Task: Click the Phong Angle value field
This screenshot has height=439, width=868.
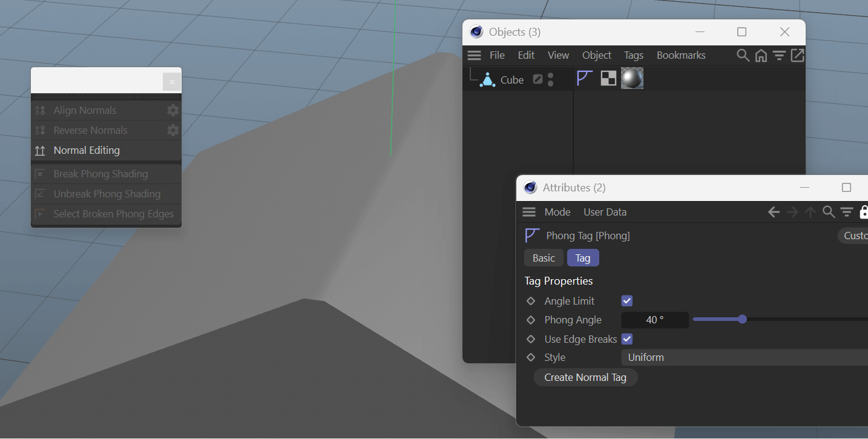Action: [654, 320]
